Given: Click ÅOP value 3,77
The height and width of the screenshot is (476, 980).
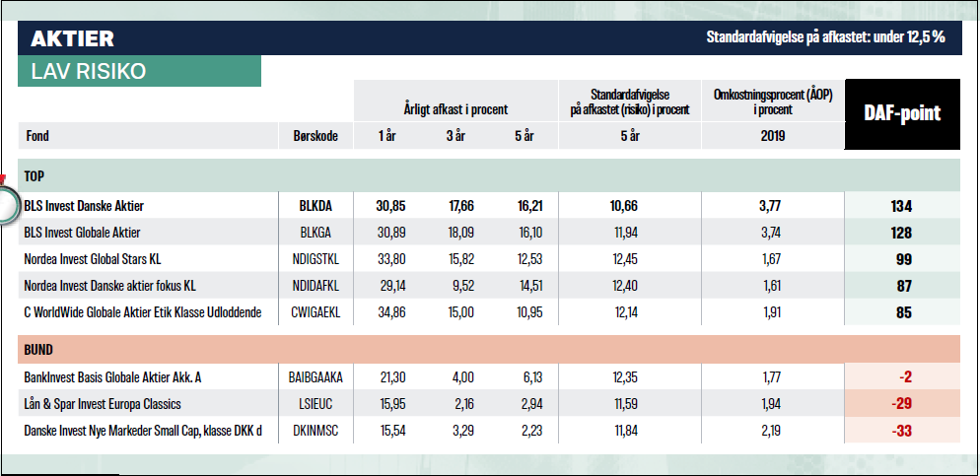Looking at the screenshot, I should (x=771, y=206).
